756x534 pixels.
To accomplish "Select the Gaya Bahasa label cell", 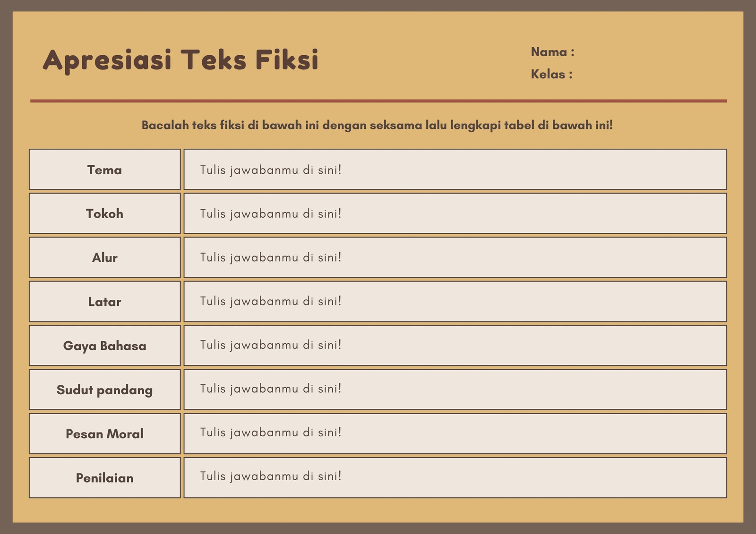I will 105,345.
